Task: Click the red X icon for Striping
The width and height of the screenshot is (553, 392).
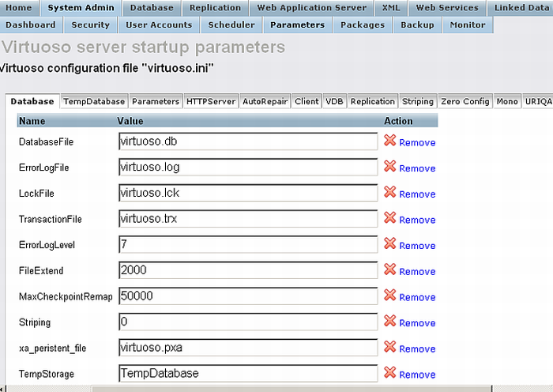Action: (x=389, y=321)
